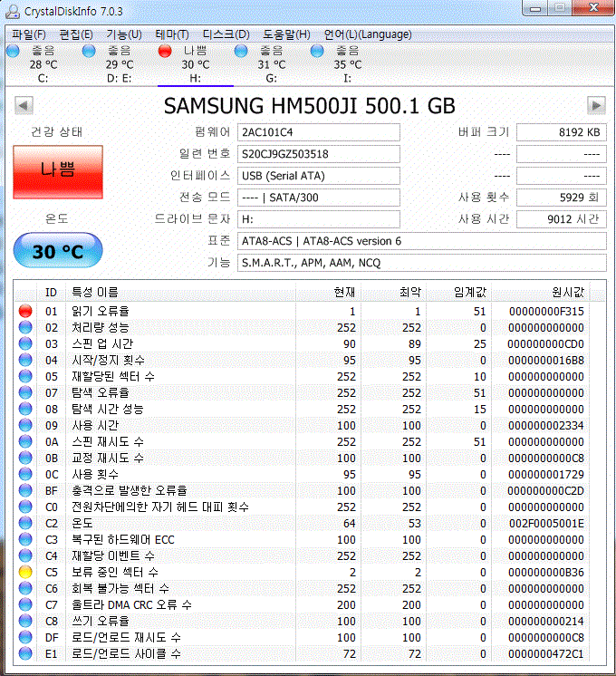Click the standard field ATA8-ACS version 6

(x=421, y=241)
